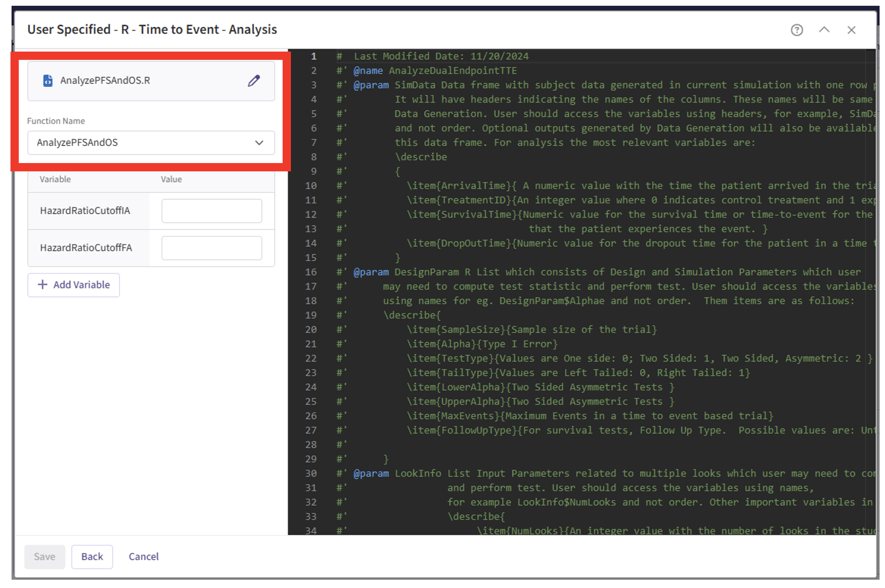Click the HazardRatioCutoffIA value field
The image size is (885, 588).
pyautogui.click(x=212, y=211)
